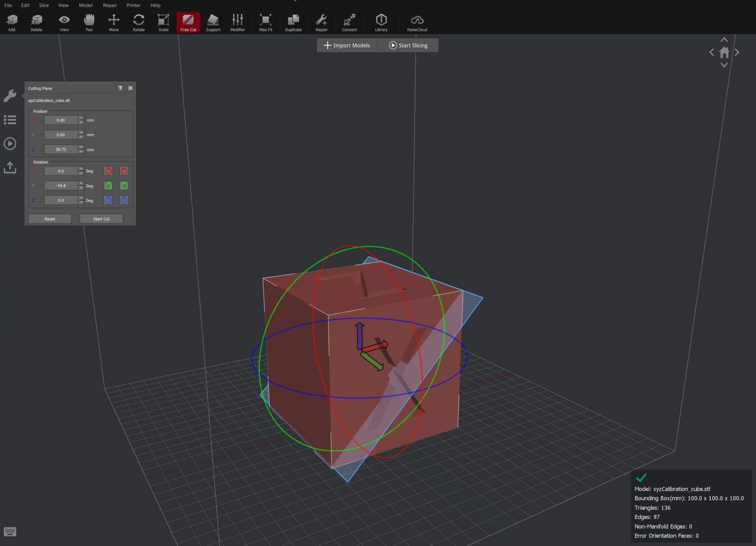
Task: Click the Support tool icon
Action: [x=213, y=22]
